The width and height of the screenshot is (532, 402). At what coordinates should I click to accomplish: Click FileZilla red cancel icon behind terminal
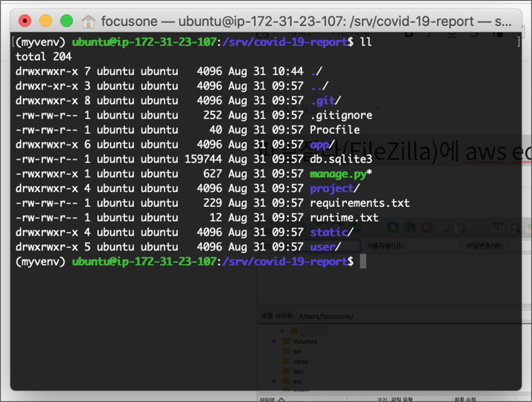tap(427, 227)
